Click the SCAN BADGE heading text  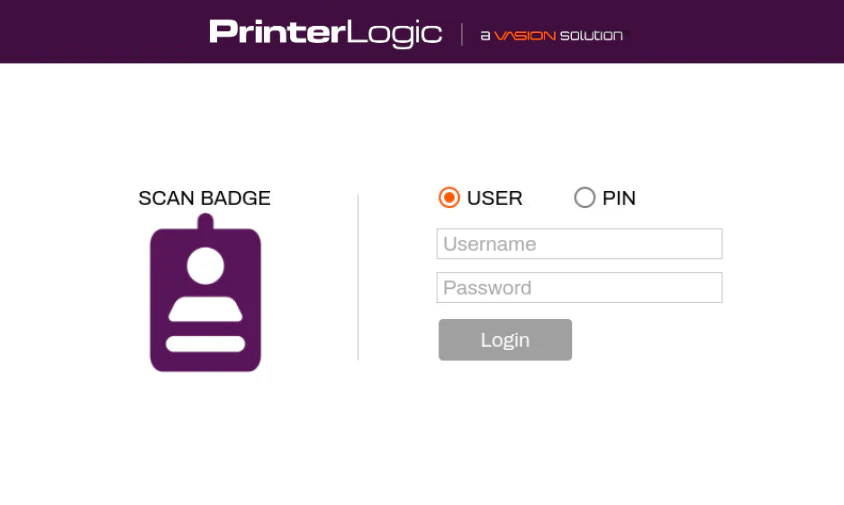(204, 198)
